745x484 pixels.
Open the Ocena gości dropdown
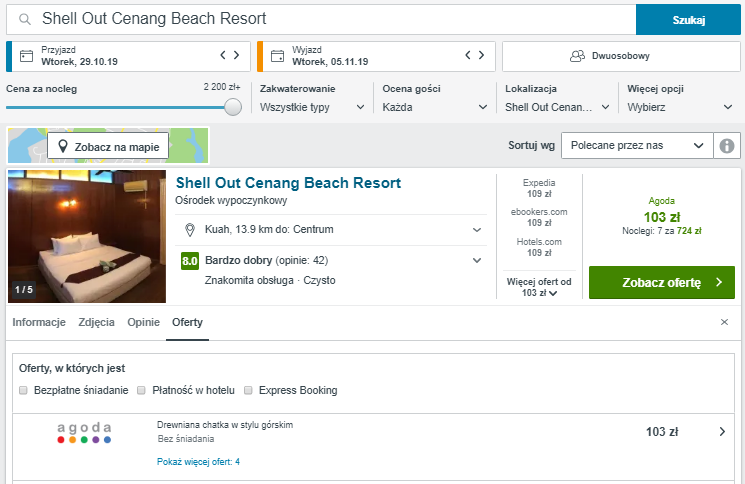(x=435, y=107)
